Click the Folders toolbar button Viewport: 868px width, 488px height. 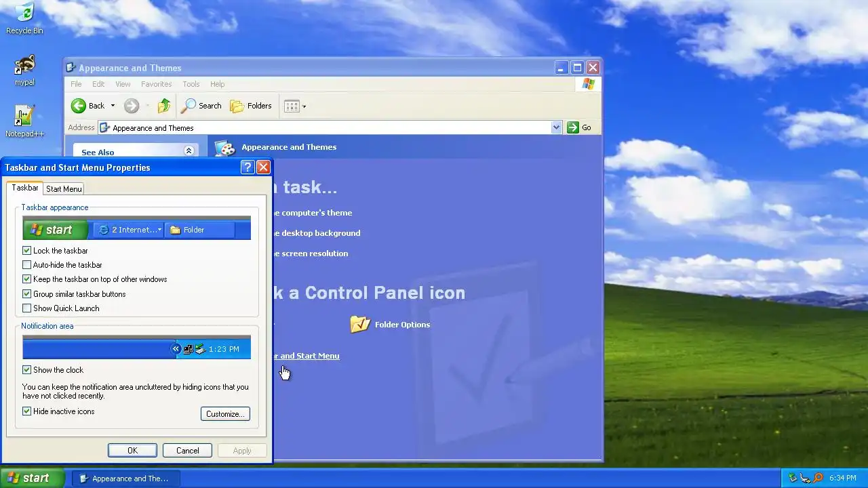[251, 106]
